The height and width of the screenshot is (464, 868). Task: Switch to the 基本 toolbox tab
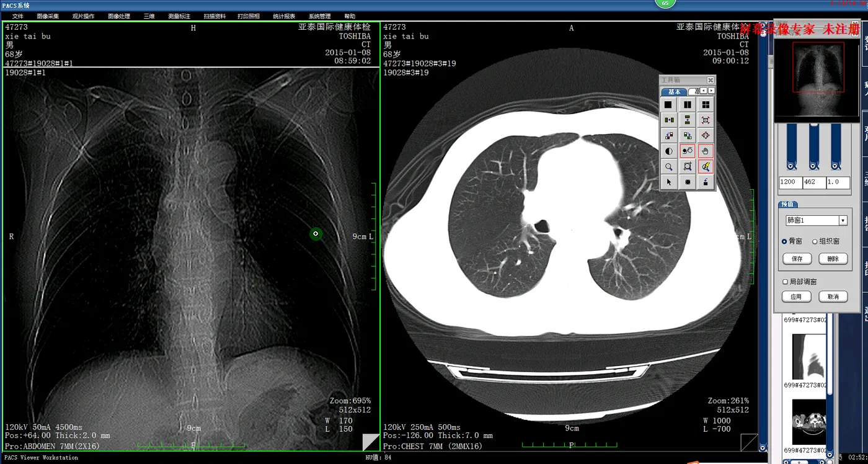(674, 91)
